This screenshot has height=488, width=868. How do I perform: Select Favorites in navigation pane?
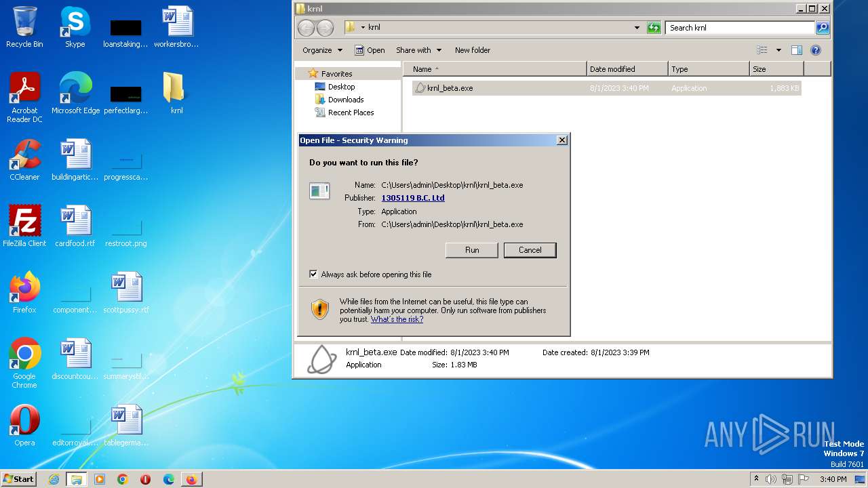click(x=336, y=74)
